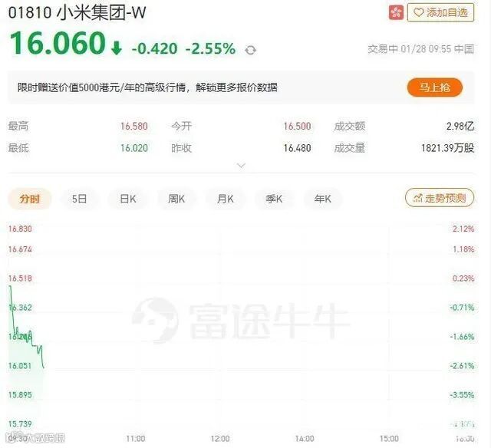Show the 年K yearly chart
Image resolution: width=491 pixels, height=448 pixels.
click(322, 199)
